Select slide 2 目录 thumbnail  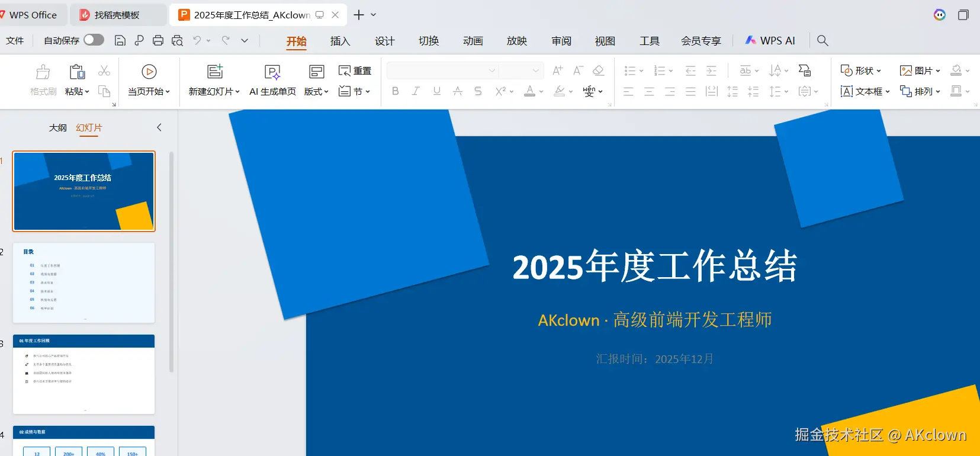84,282
